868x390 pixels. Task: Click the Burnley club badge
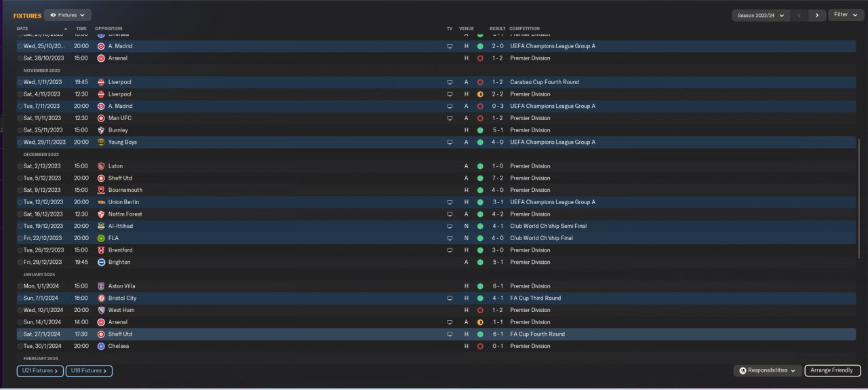pos(101,130)
